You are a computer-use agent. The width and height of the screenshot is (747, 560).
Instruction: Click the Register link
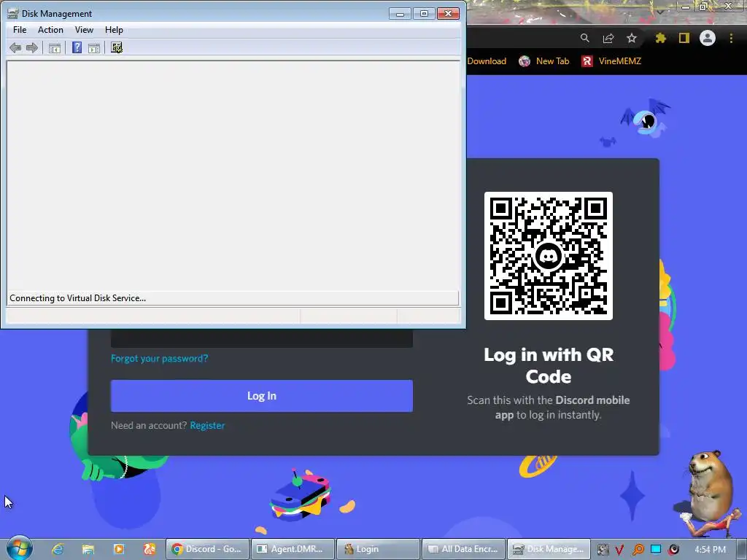point(207,425)
